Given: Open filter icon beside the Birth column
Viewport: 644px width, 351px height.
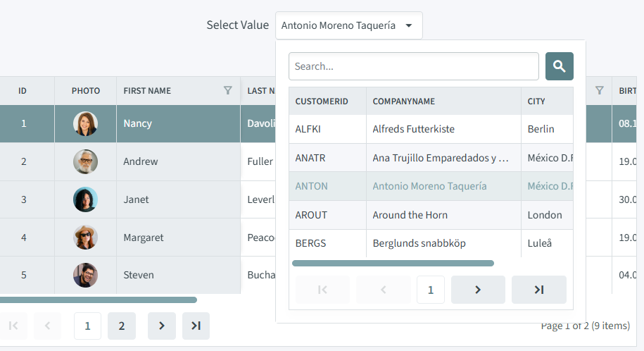Looking at the screenshot, I should tap(599, 90).
